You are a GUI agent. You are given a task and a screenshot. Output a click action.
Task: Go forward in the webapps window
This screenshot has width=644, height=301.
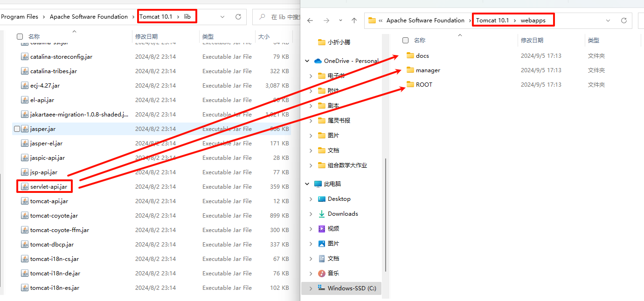[326, 21]
